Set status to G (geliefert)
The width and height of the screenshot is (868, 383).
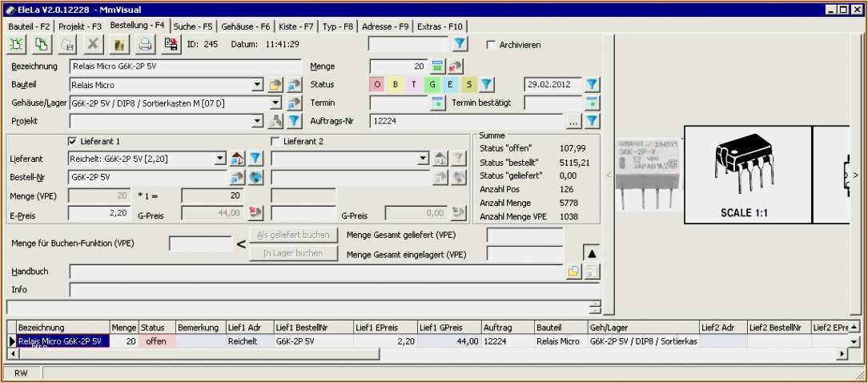[432, 85]
